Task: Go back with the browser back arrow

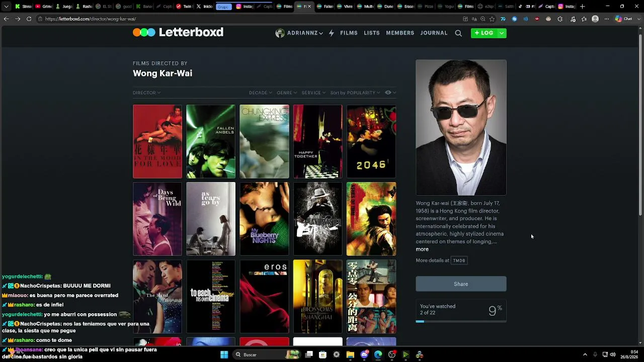Action: [6, 19]
